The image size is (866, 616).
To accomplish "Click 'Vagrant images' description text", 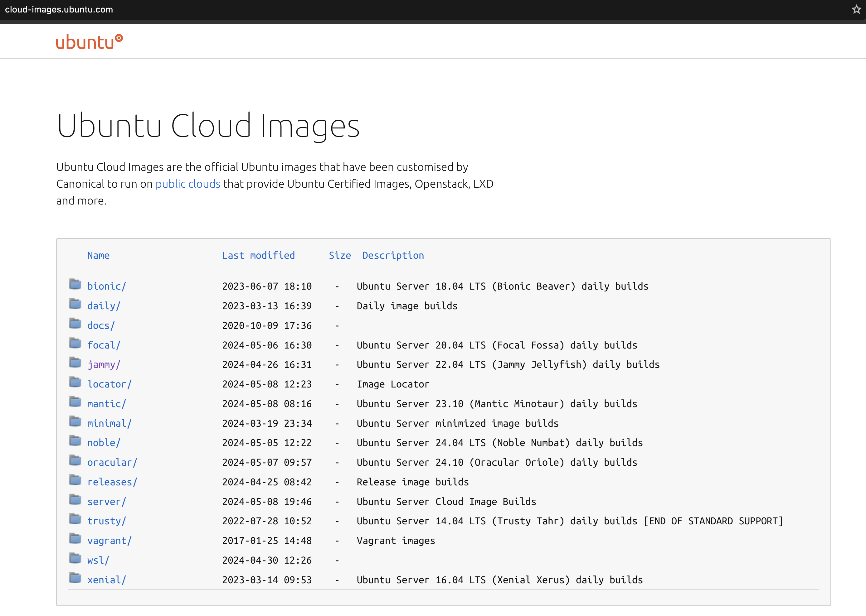I will pos(396,541).
